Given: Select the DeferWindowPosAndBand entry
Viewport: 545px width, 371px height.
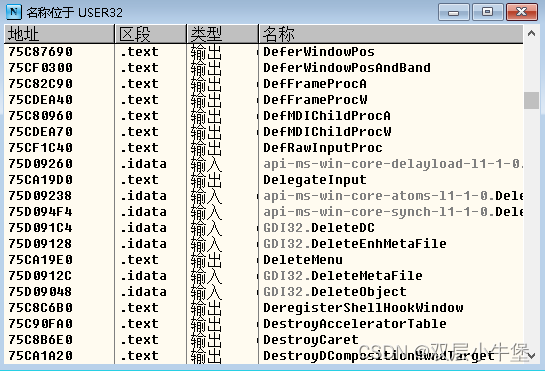Looking at the screenshot, I should pyautogui.click(x=347, y=68).
